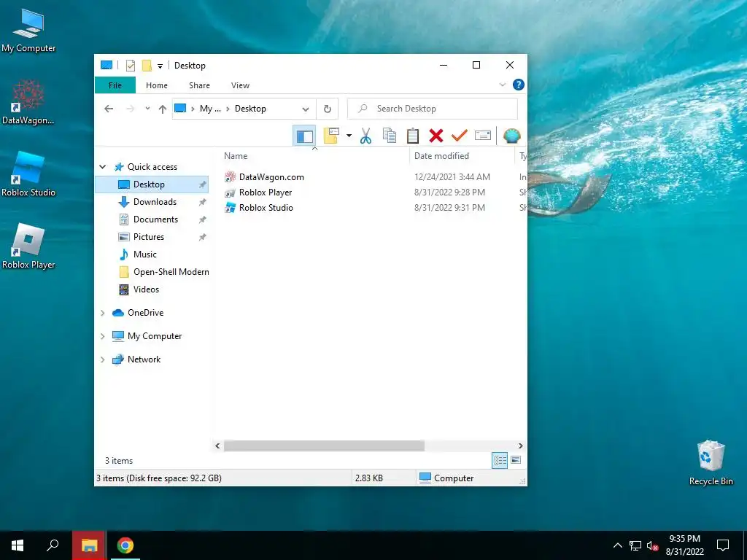Select the Roblox Player desktop shortcut
The image size is (747, 560).
click(x=28, y=246)
